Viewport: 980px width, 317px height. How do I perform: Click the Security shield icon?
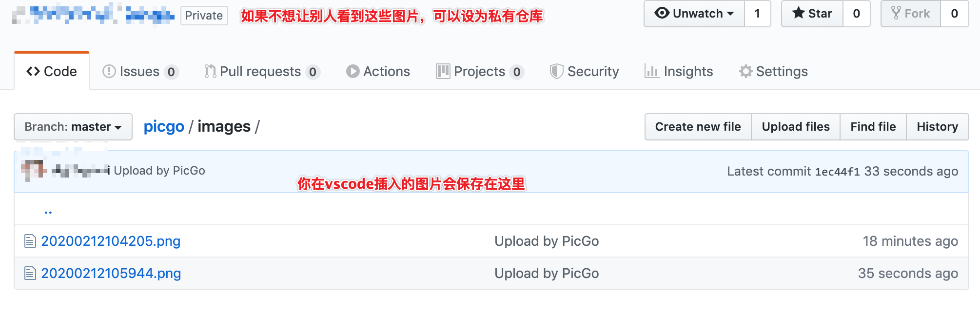click(x=556, y=71)
